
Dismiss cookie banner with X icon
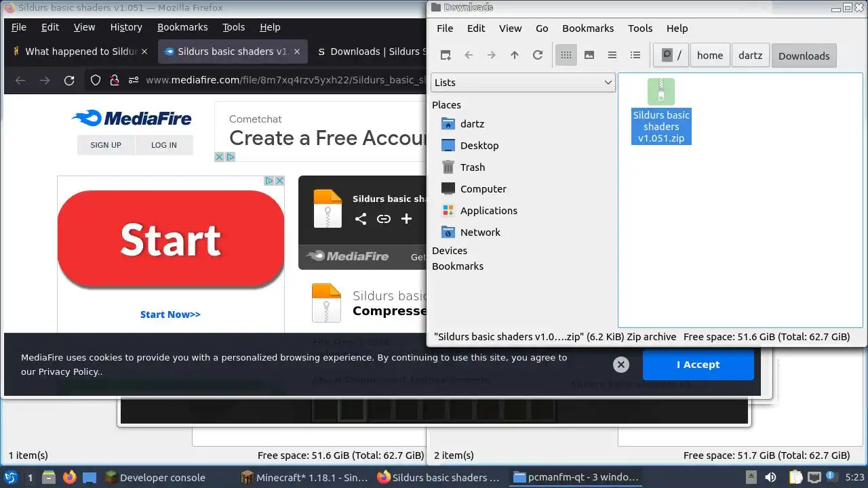(x=620, y=365)
